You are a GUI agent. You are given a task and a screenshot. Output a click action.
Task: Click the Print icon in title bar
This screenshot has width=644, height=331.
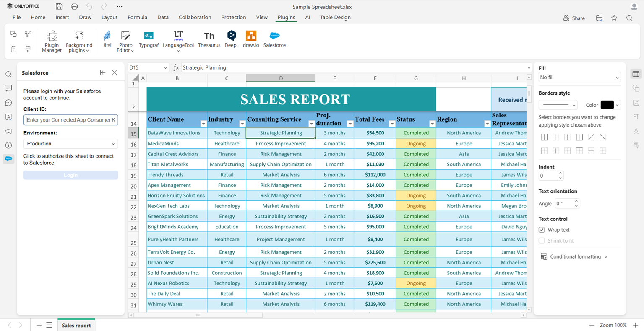click(74, 6)
